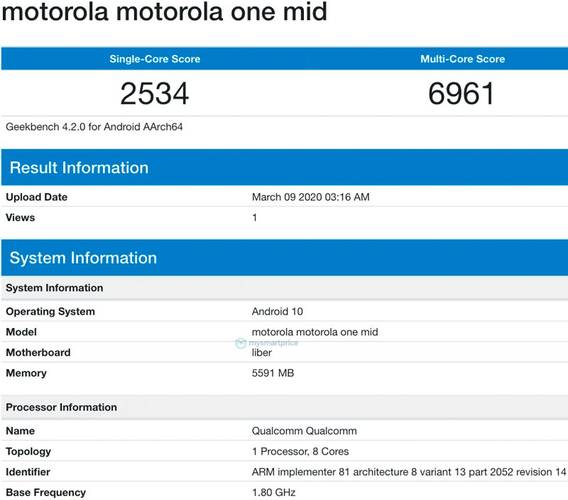Image resolution: width=568 pixels, height=500 pixels.
Task: Click the 'Operating System' label
Action: [50, 312]
